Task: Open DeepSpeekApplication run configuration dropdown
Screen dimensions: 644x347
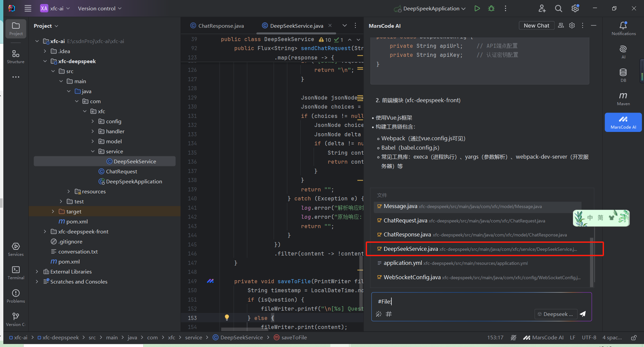Action: 430,8
